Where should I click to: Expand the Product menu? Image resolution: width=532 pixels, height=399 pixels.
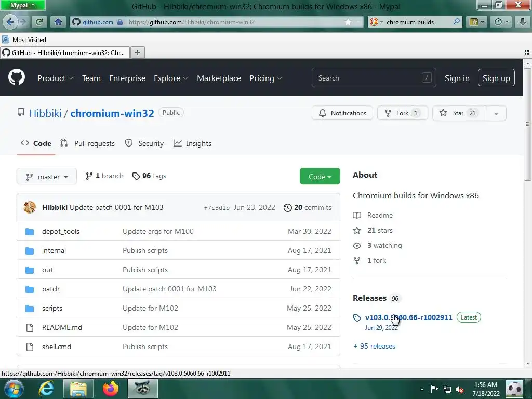[55, 78]
